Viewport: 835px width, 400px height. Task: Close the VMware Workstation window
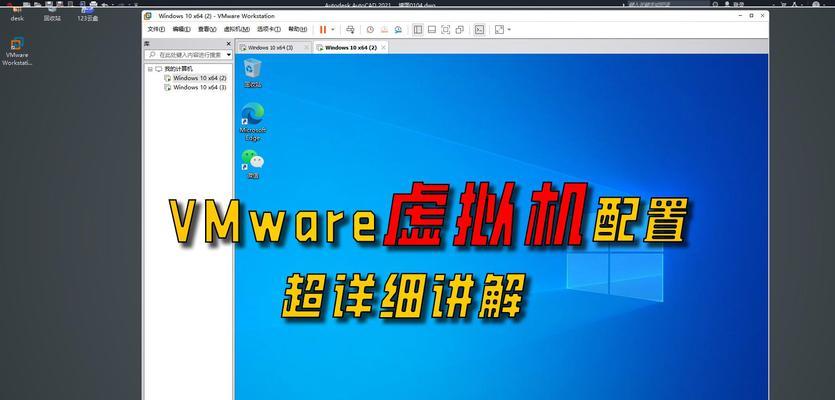click(x=762, y=16)
